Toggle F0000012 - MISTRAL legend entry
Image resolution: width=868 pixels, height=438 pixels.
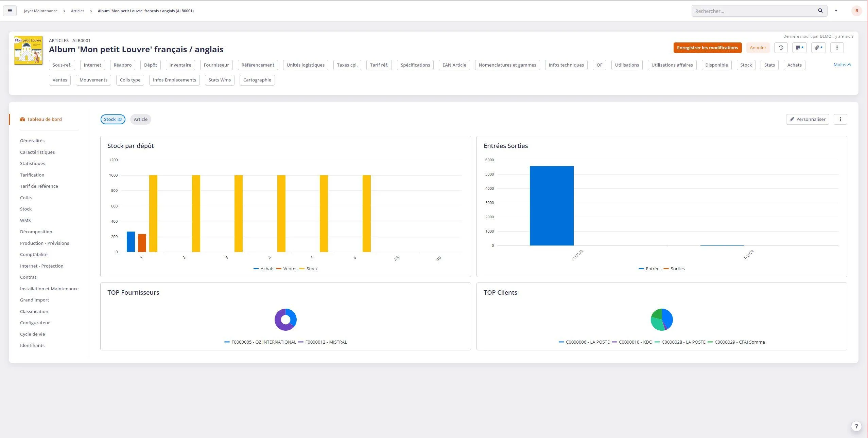click(323, 342)
